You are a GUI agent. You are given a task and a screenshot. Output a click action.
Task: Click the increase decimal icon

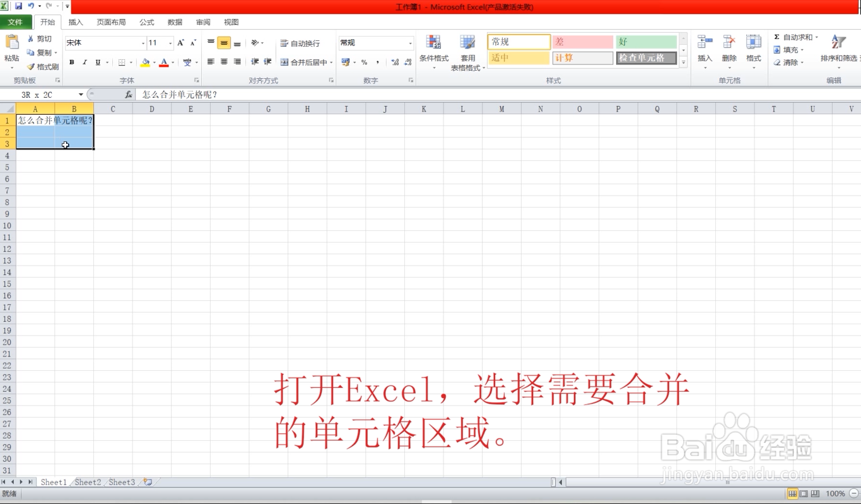point(395,62)
